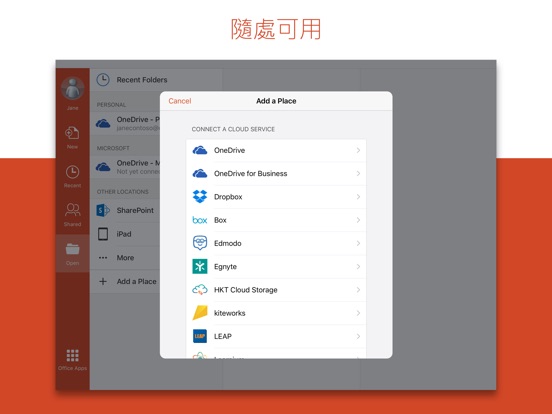This screenshot has width=552, height=414.
Task: Expand the OneDrive for Business chevron
Action: pos(358,174)
